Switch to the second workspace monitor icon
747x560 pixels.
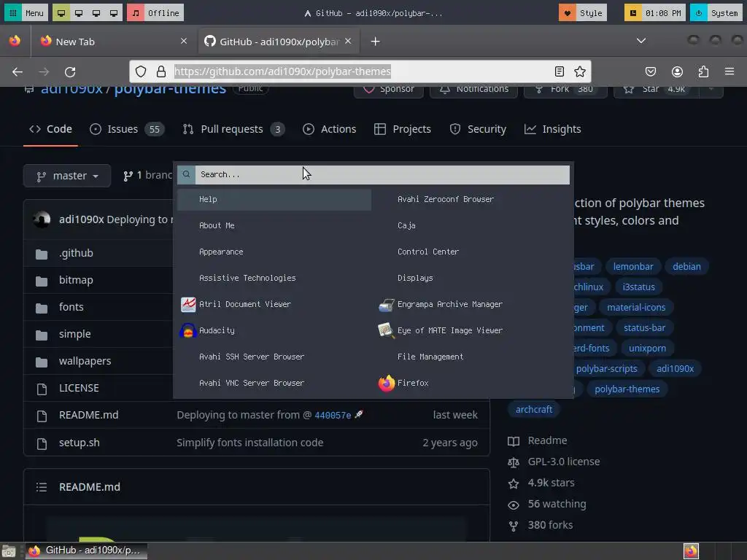79,13
